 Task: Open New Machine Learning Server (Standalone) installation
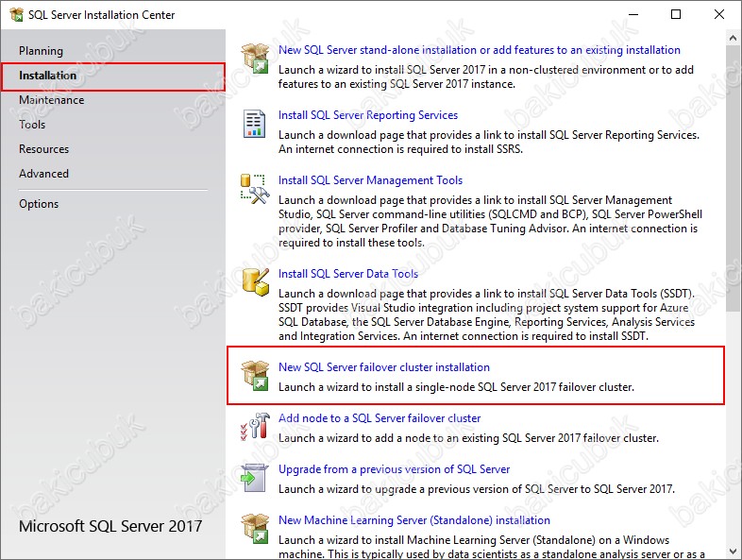(x=414, y=520)
